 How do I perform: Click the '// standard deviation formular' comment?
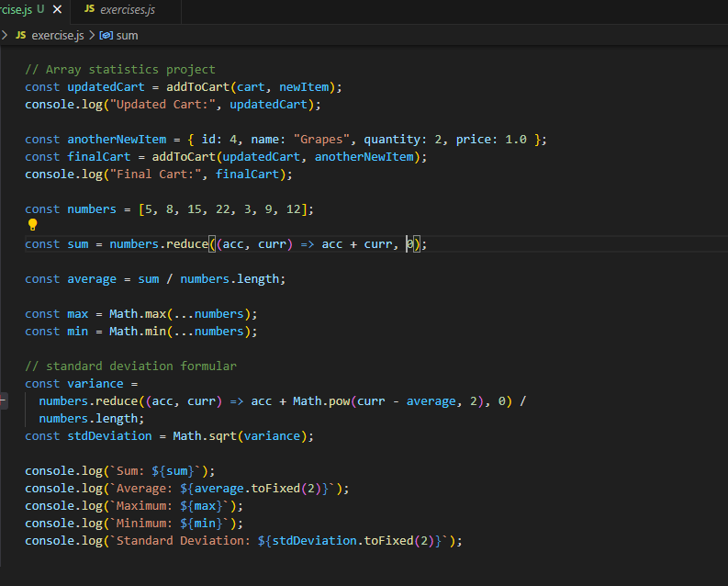click(131, 366)
